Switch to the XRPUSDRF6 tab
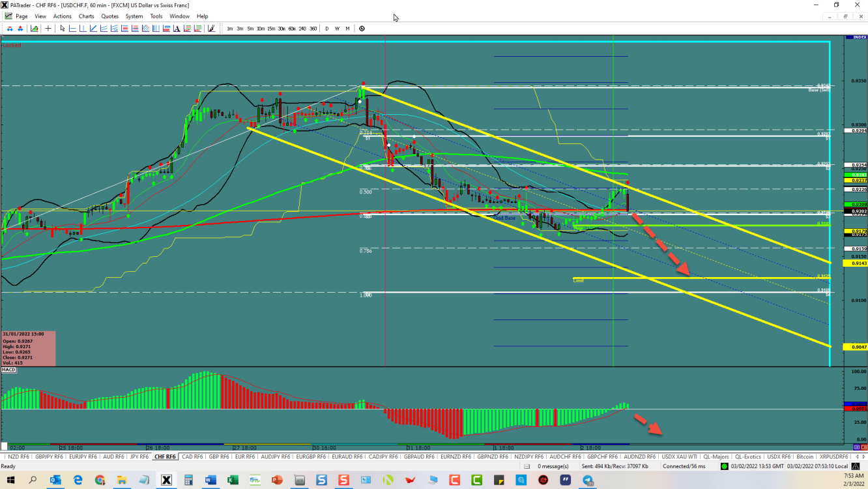The image size is (868, 489). click(x=833, y=456)
